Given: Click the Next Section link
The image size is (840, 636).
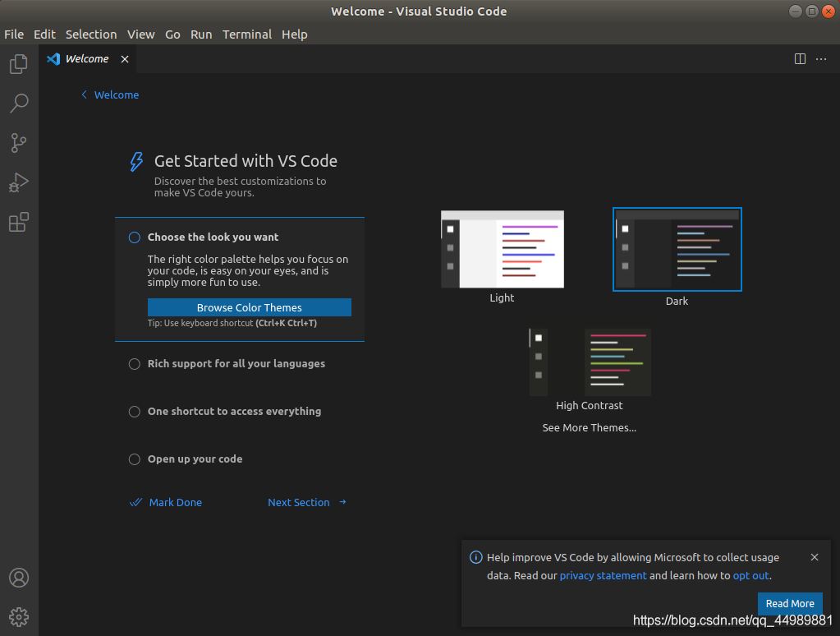Looking at the screenshot, I should click(298, 502).
